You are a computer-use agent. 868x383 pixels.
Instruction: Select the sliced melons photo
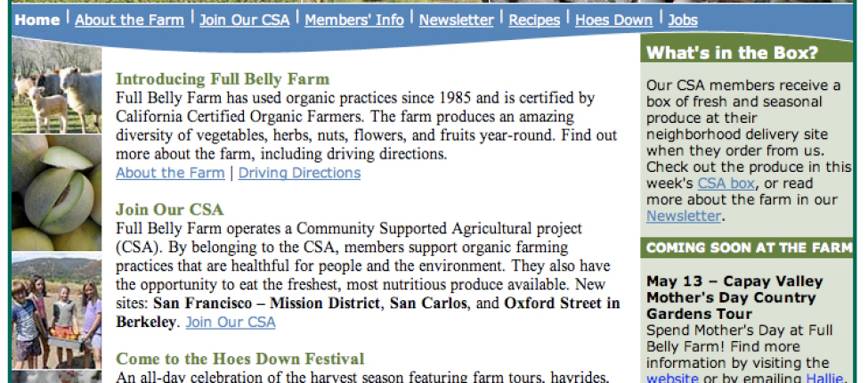pyautogui.click(x=57, y=192)
